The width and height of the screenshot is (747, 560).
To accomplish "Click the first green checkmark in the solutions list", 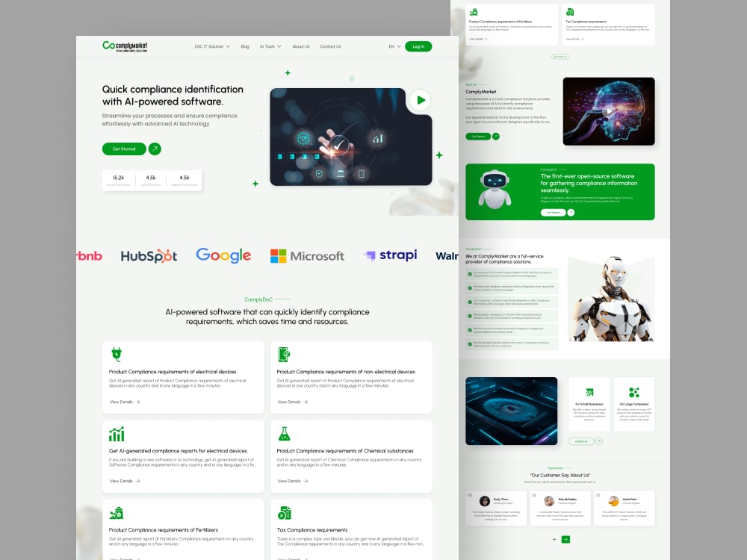I will click(470, 274).
